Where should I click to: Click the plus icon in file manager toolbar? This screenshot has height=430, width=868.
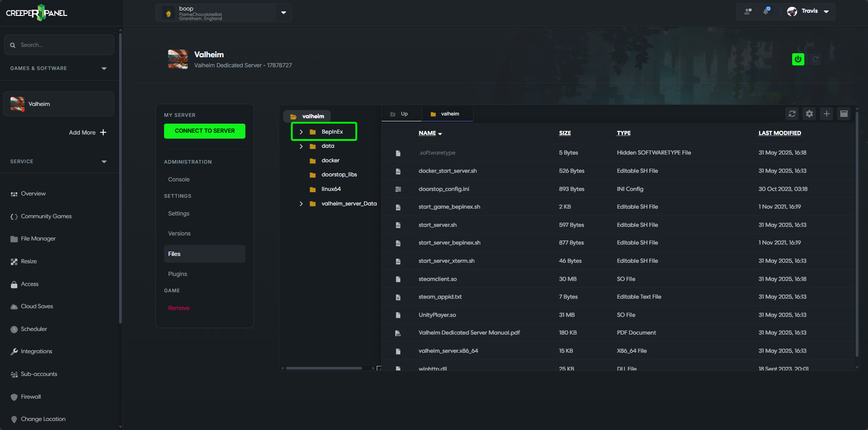click(x=827, y=114)
